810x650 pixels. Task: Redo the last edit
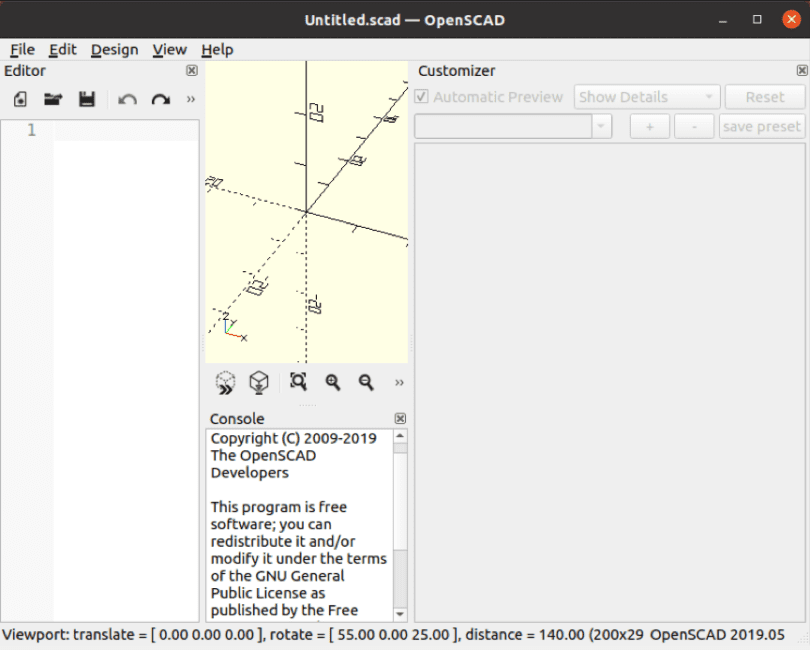click(x=160, y=98)
